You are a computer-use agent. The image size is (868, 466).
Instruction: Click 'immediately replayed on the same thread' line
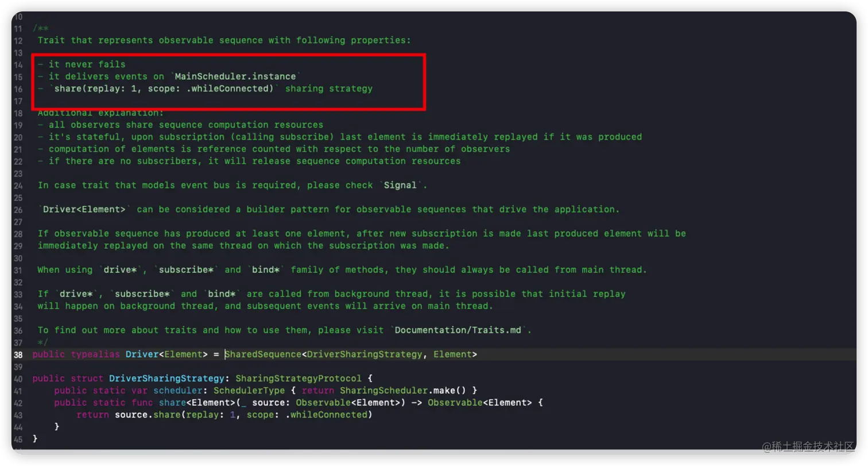tap(243, 245)
